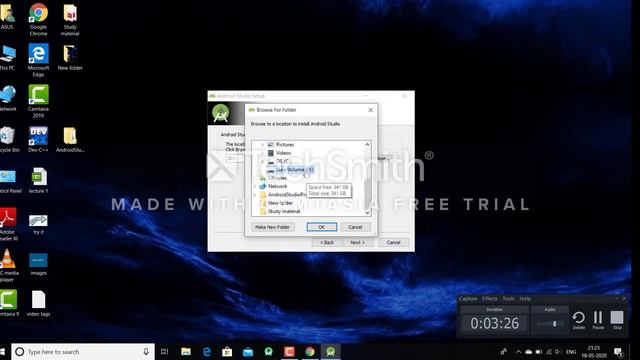Viewport: 640px width, 360px height.
Task: Click taskbar search box
Action: pos(83,351)
